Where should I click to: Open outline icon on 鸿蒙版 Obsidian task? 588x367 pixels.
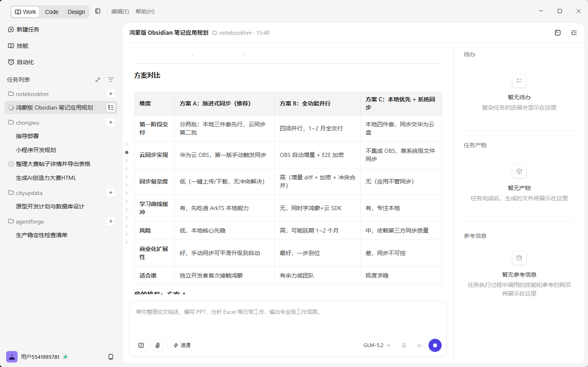pos(111,107)
